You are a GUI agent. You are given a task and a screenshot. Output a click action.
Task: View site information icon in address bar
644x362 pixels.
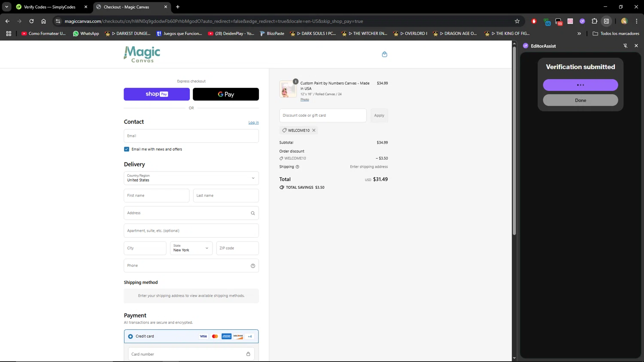(x=58, y=21)
